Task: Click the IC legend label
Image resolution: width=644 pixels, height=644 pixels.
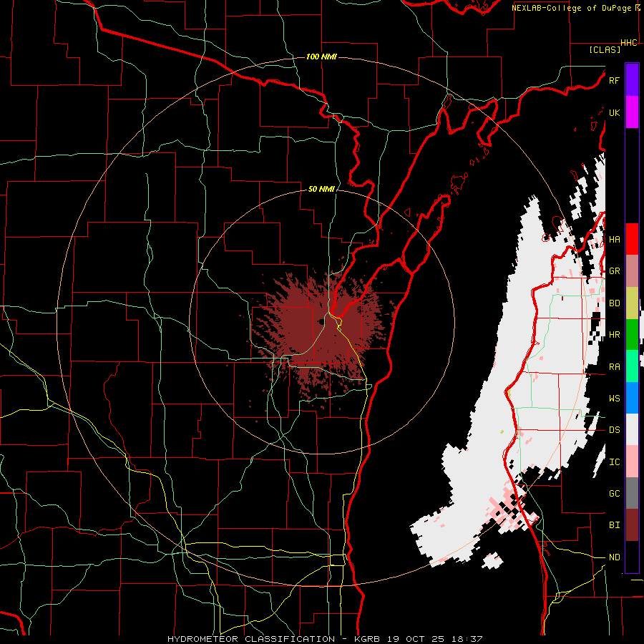Action: coord(614,462)
